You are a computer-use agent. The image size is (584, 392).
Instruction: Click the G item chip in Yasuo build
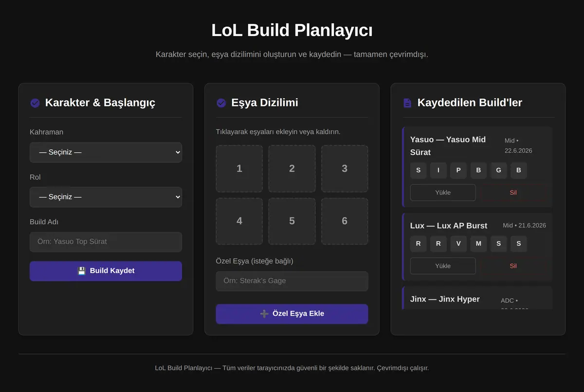498,170
